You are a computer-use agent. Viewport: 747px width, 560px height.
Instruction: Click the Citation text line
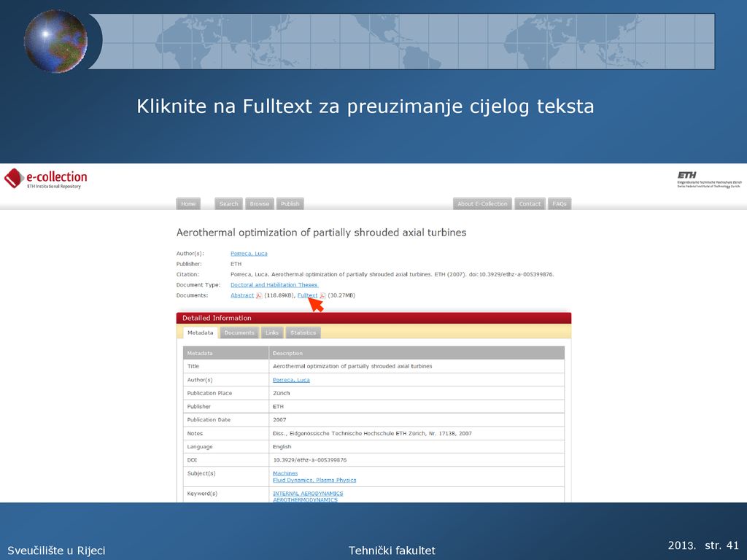[392, 274]
